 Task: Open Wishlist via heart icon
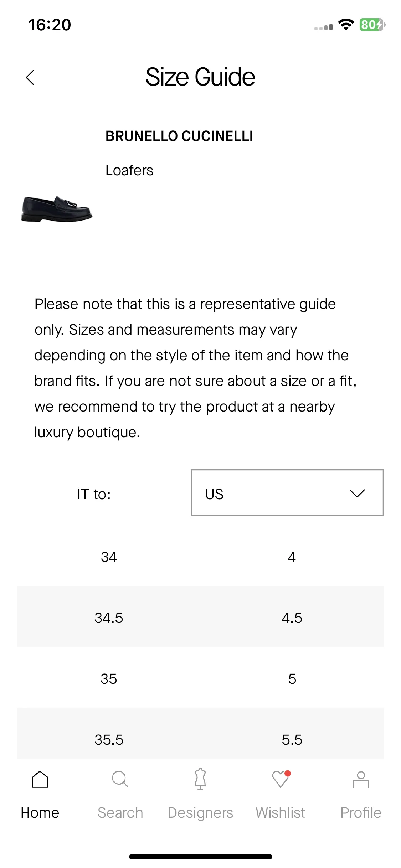[281, 779]
